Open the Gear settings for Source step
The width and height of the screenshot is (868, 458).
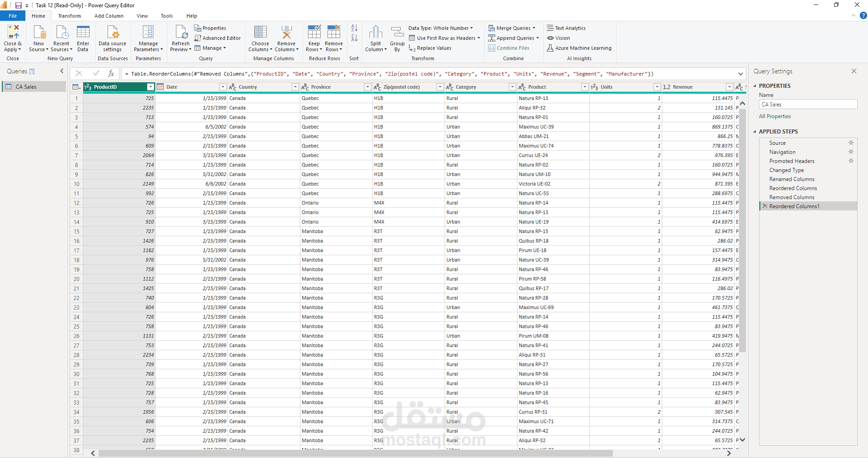click(x=851, y=143)
